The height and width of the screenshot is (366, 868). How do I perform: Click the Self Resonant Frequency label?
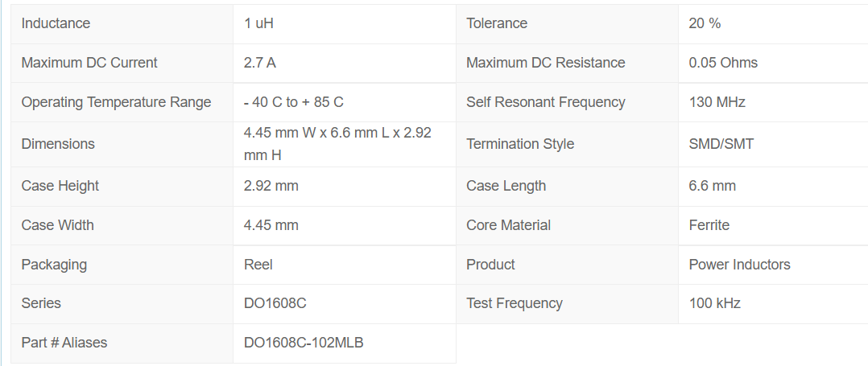tap(546, 102)
